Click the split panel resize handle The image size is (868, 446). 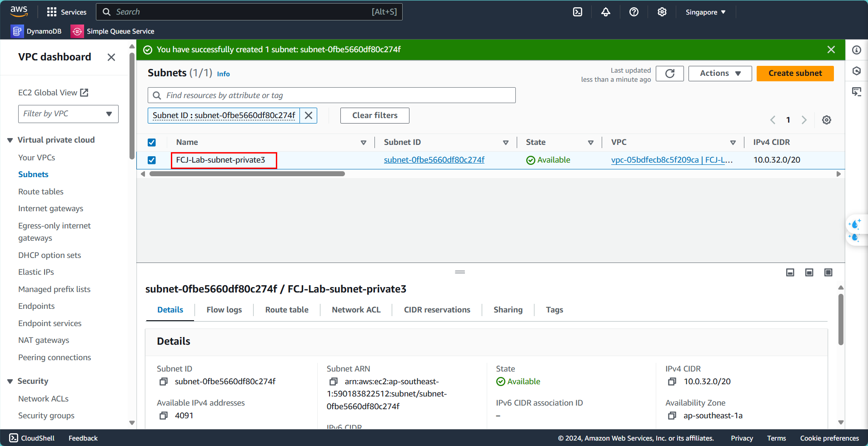click(x=460, y=272)
